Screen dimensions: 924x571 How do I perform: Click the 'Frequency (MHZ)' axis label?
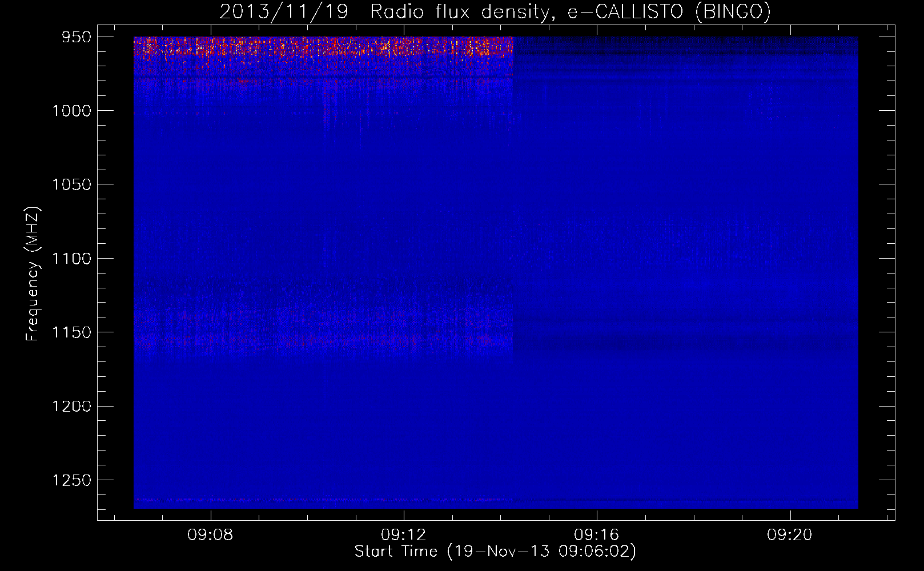pos(32,274)
